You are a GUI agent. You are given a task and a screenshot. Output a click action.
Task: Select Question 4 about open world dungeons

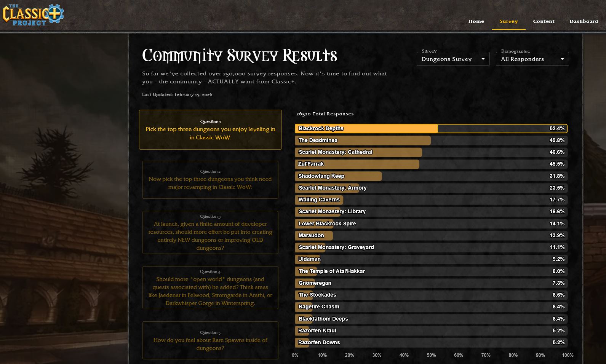210,287
